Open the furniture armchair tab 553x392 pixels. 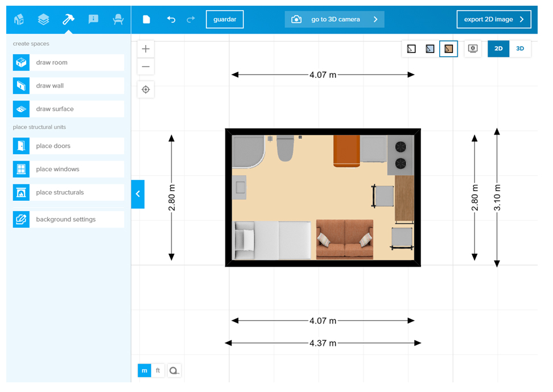tap(118, 19)
